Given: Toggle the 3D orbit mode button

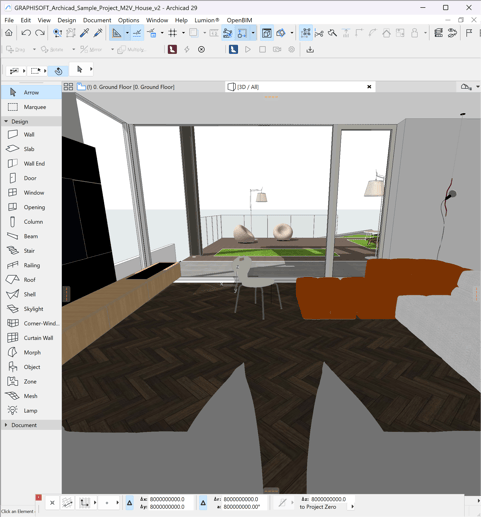Looking at the screenshot, I should (x=58, y=71).
